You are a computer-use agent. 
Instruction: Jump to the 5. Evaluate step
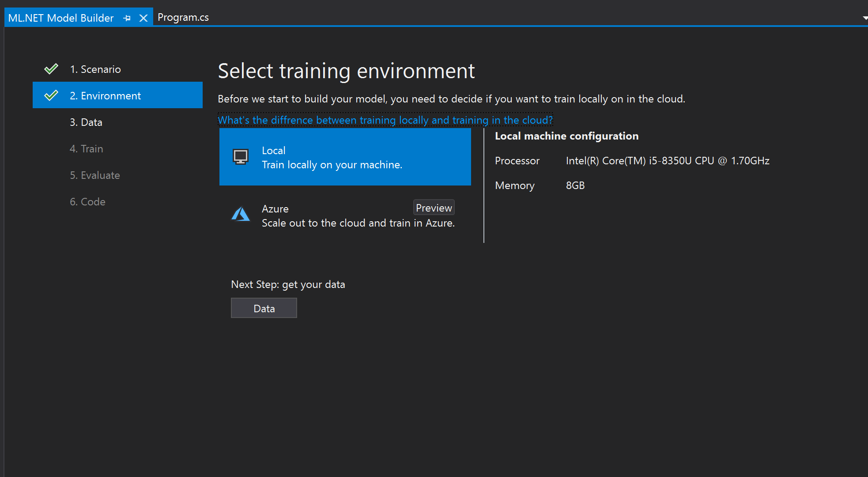pos(95,175)
